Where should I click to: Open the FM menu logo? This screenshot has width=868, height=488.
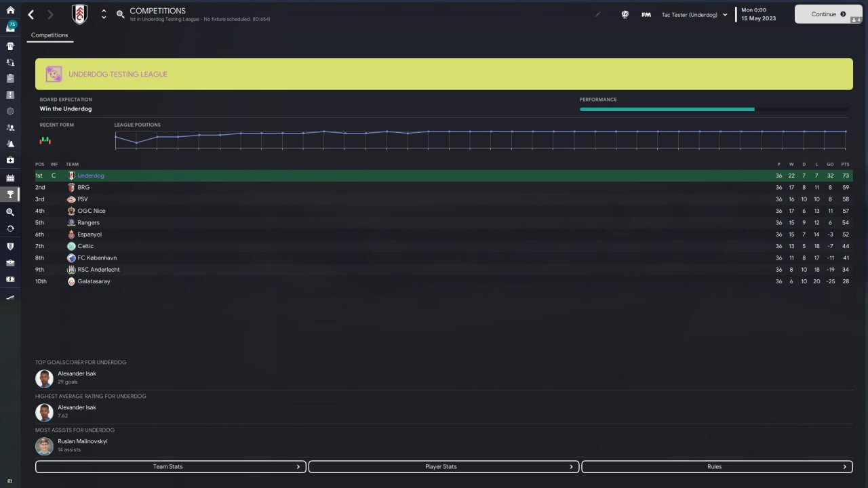[646, 14]
